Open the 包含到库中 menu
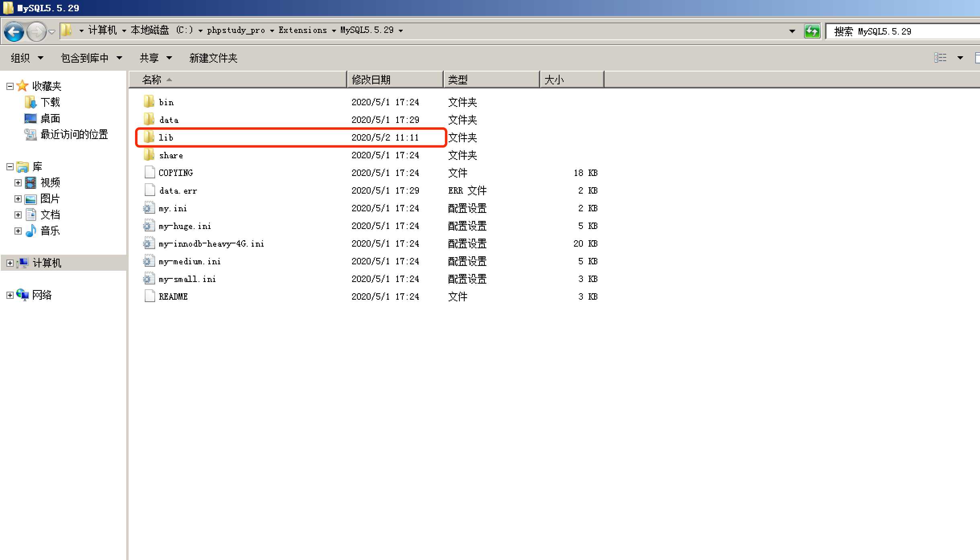Image resolution: width=980 pixels, height=560 pixels. [91, 58]
